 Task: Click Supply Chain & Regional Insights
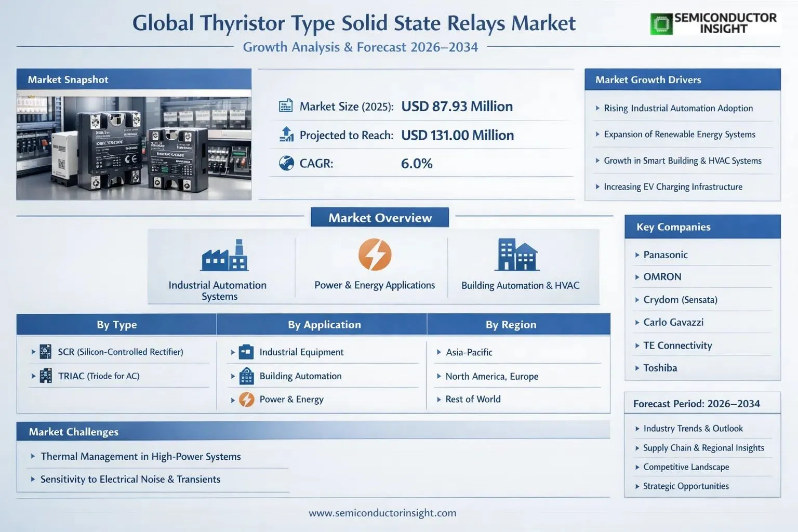tap(703, 447)
